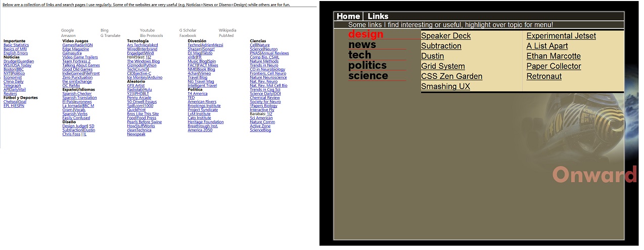
Task: Select the 'science' topic menu
Action: coord(368,76)
